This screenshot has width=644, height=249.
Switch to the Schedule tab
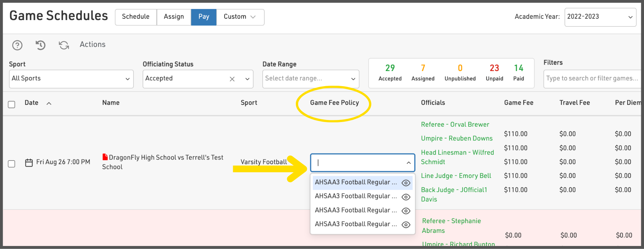pyautogui.click(x=136, y=17)
